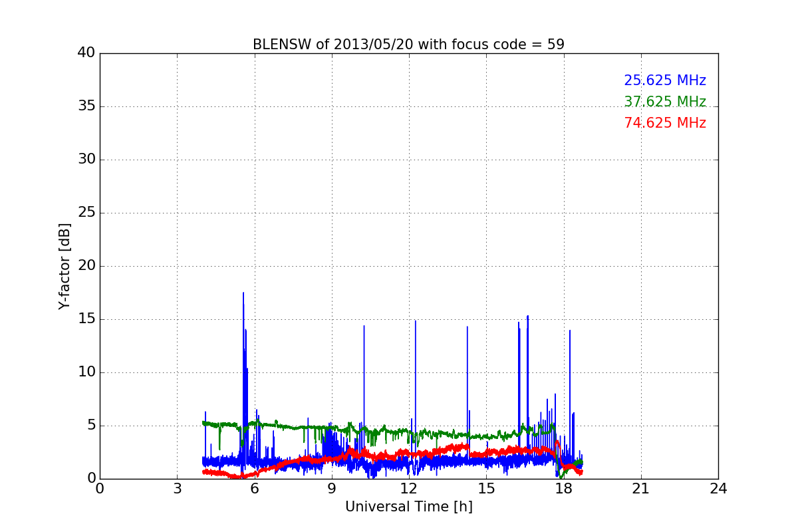Select the red 74.625 MHz legend label
This screenshot has width=798, height=532.
click(x=665, y=123)
